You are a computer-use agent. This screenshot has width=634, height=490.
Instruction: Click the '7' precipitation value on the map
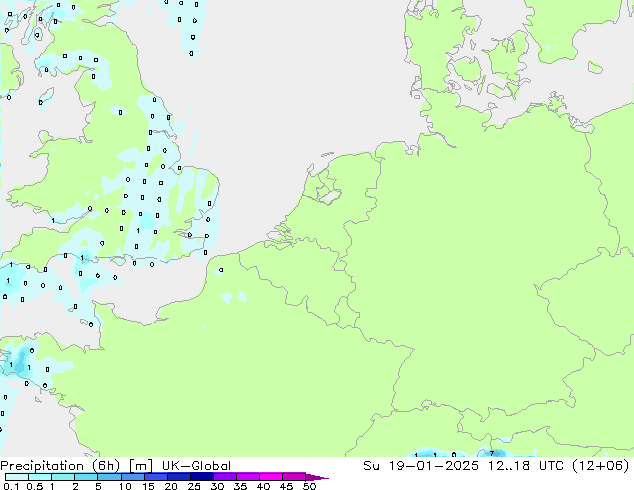pyautogui.click(x=492, y=454)
